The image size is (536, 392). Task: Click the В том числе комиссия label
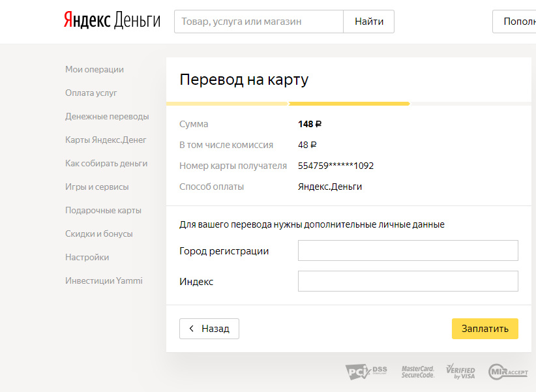click(x=226, y=145)
